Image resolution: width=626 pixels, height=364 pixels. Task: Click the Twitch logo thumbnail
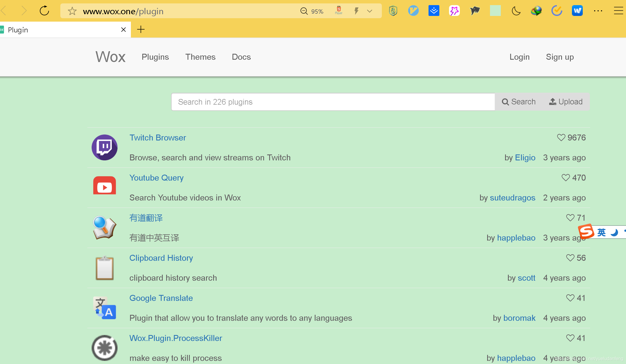[104, 147]
